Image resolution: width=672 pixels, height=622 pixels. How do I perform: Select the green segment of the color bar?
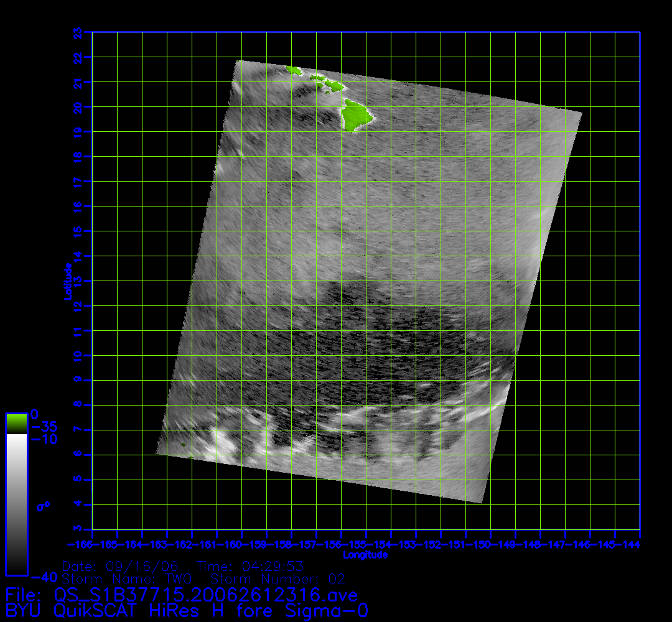(16, 423)
